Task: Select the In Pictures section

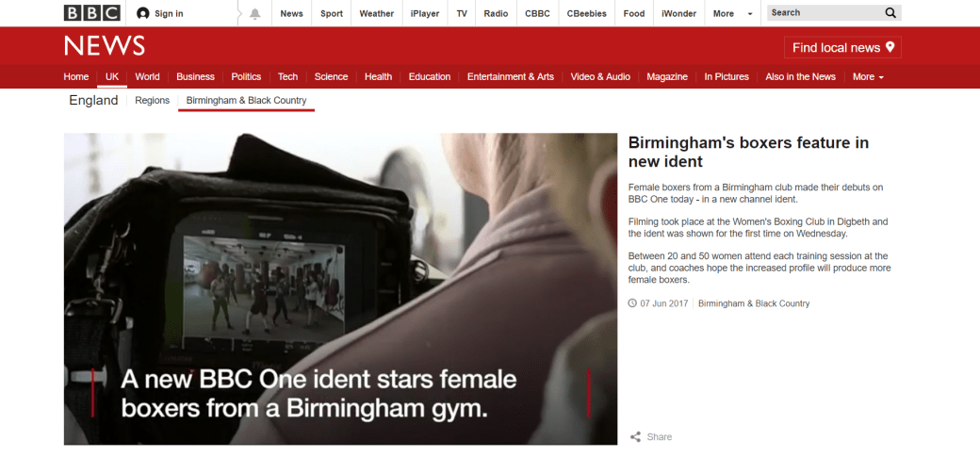Action: pos(727,77)
